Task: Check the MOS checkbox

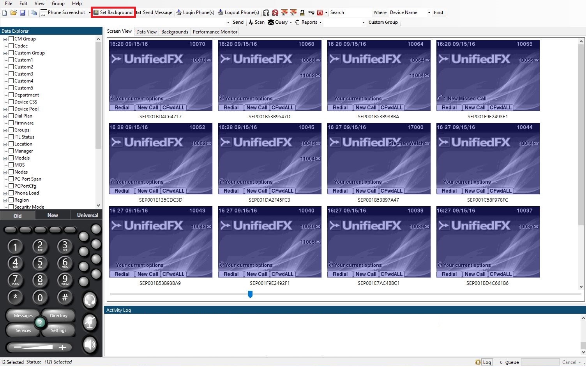Action: [x=11, y=165]
